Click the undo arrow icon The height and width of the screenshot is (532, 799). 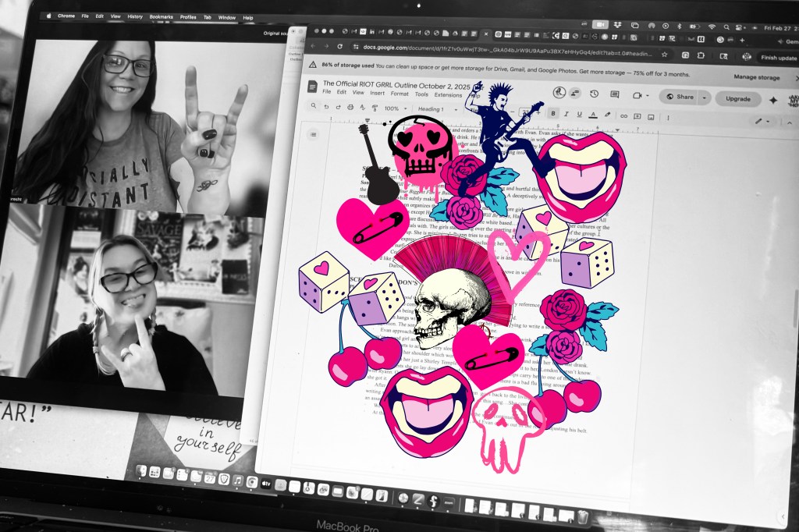tap(326, 107)
